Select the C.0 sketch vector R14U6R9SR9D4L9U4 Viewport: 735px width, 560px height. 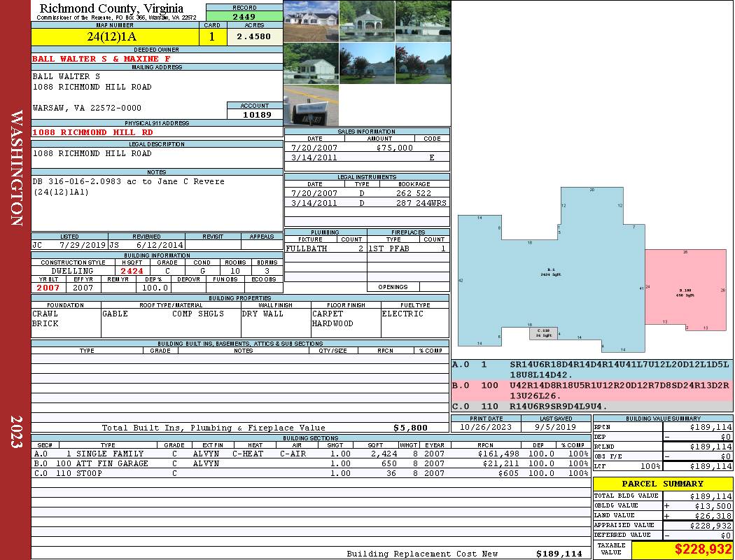(558, 406)
